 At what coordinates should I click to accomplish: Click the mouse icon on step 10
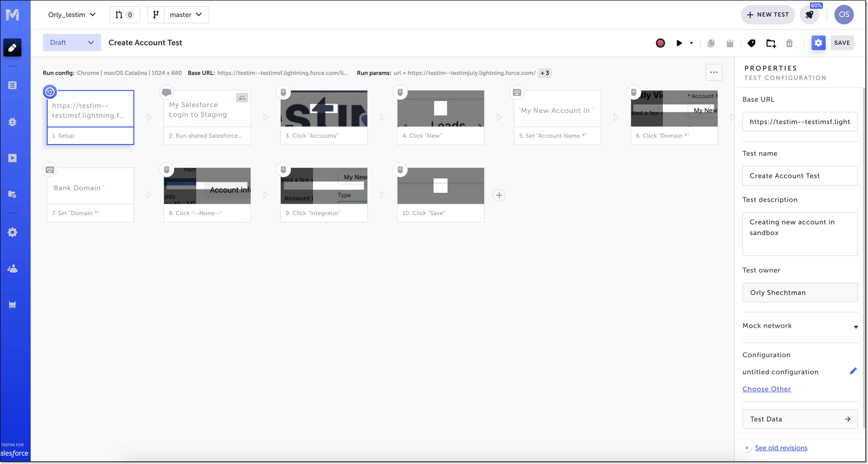tap(400, 170)
